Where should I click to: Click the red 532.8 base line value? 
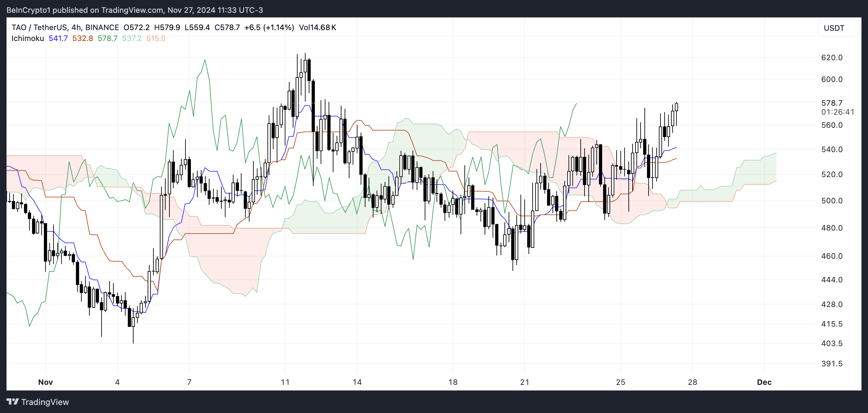tap(83, 38)
